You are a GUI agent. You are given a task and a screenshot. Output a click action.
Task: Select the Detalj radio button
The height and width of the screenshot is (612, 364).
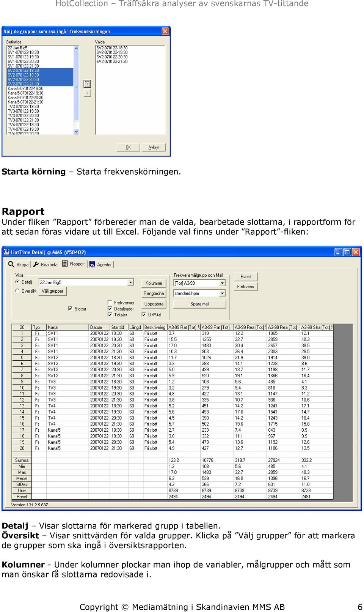pos(17,282)
